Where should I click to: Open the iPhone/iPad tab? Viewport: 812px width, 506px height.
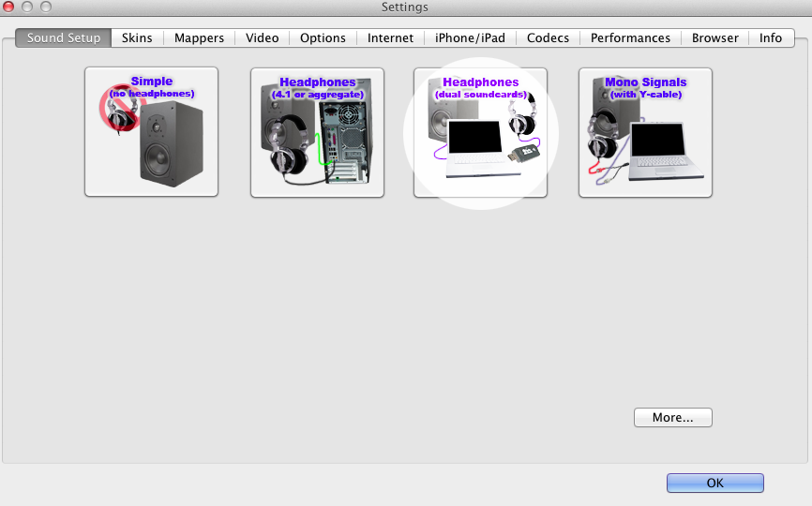tap(470, 38)
